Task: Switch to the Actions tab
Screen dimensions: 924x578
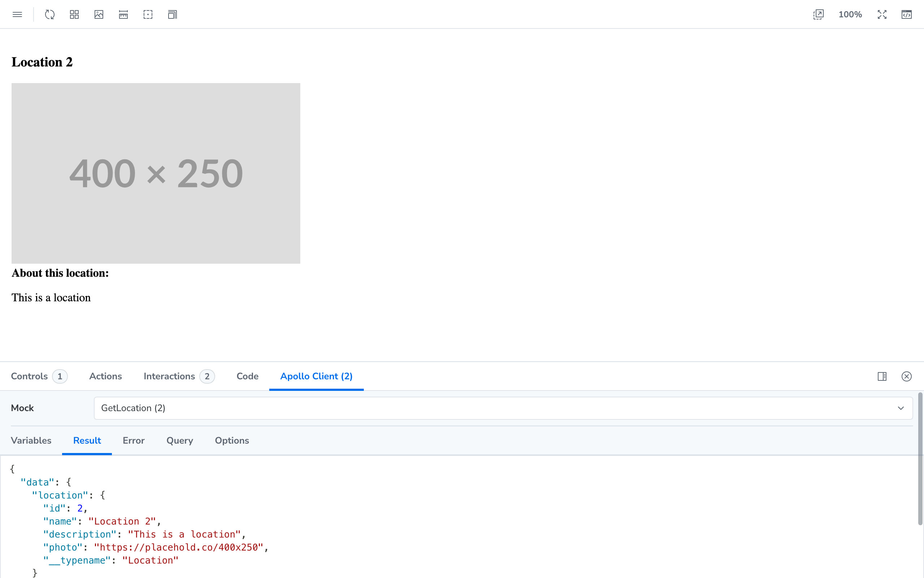Action: (x=105, y=376)
